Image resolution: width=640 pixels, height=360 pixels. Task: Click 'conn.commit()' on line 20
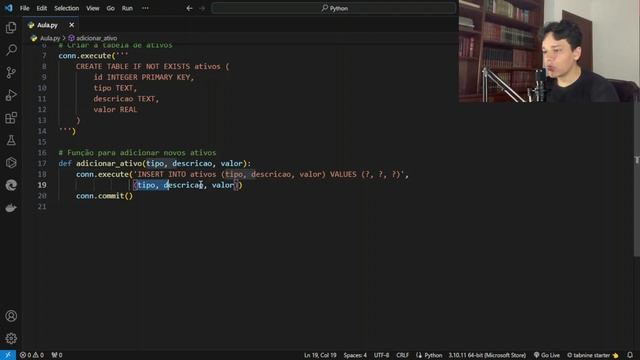tap(104, 196)
